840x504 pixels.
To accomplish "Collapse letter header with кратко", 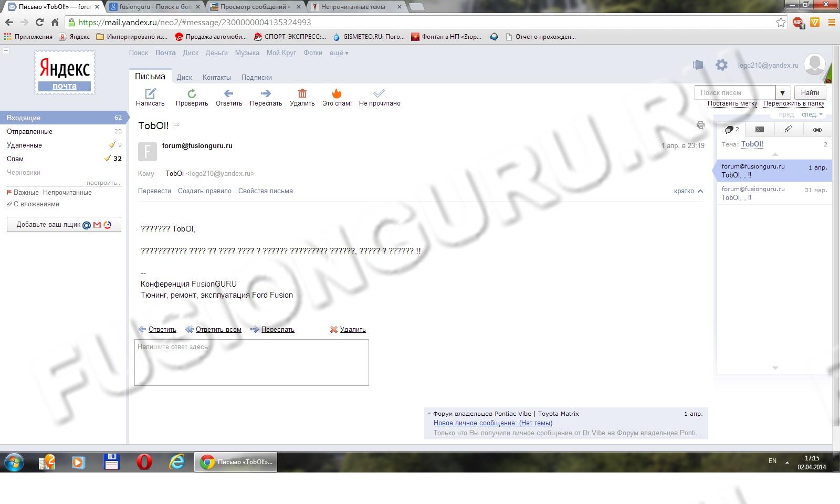I will tap(688, 191).
